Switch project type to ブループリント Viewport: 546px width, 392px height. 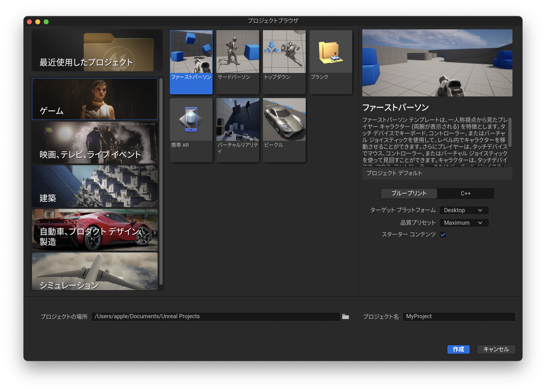[409, 193]
